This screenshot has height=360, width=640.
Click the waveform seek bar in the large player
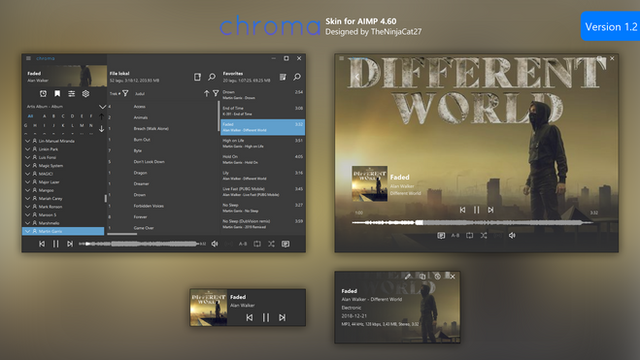click(473, 222)
